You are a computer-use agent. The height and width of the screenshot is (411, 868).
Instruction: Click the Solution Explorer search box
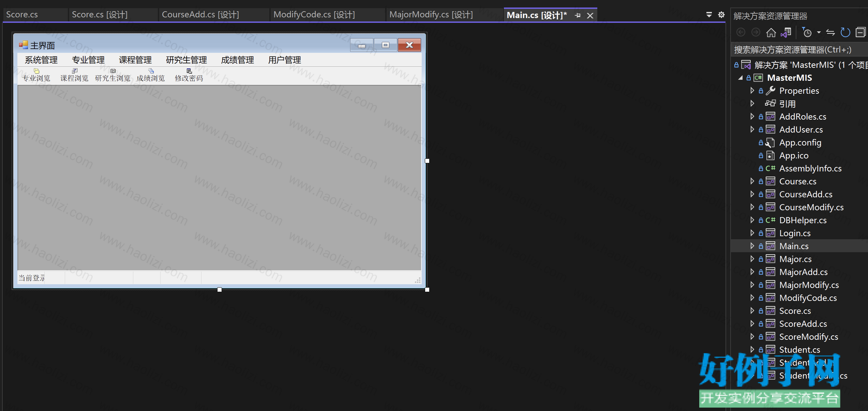[x=799, y=50]
